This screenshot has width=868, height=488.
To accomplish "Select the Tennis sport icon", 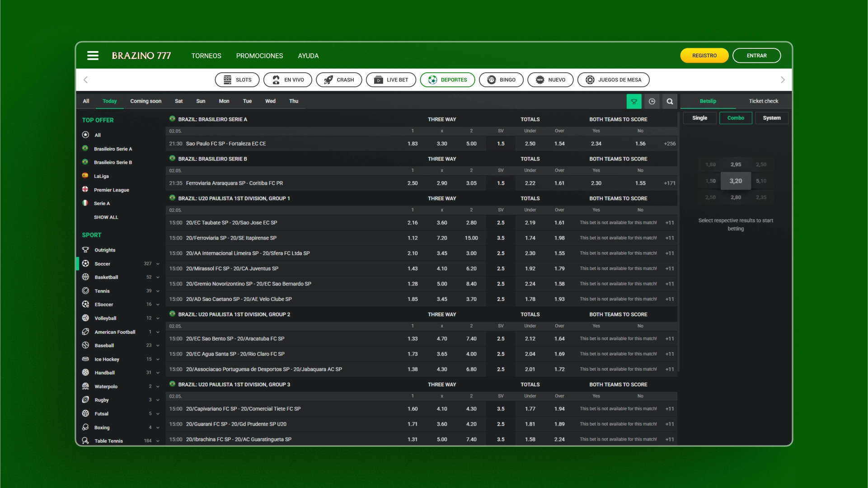I will point(85,291).
